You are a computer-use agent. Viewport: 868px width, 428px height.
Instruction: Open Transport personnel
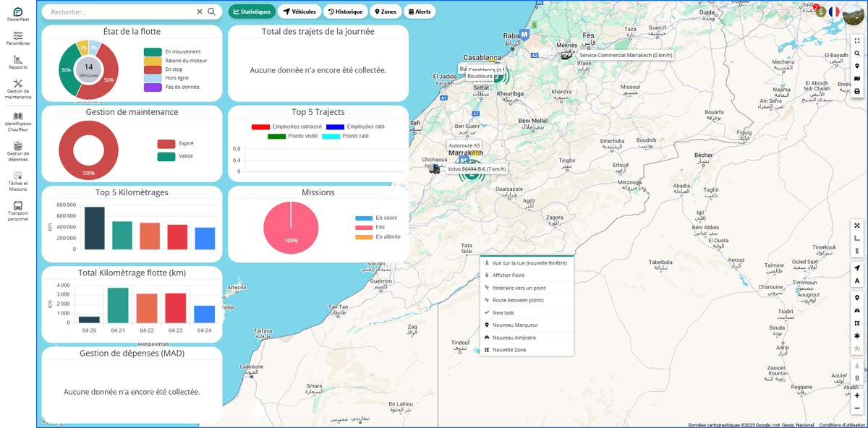(17, 209)
